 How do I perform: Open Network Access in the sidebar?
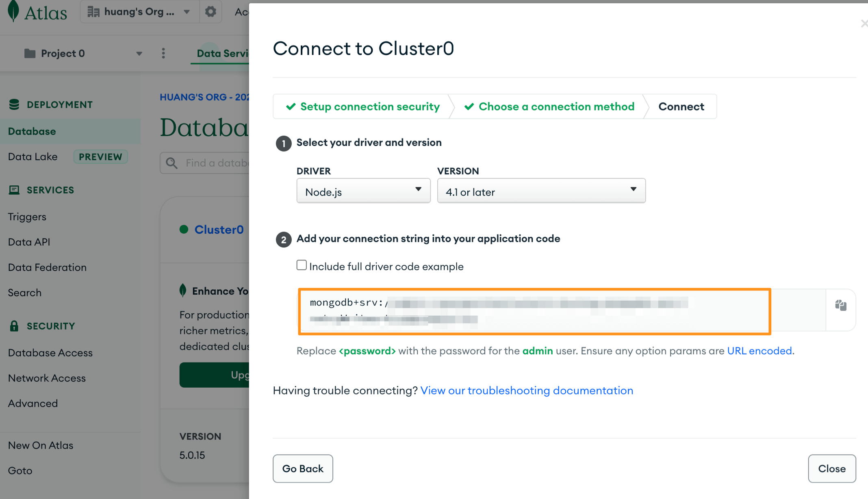point(47,378)
